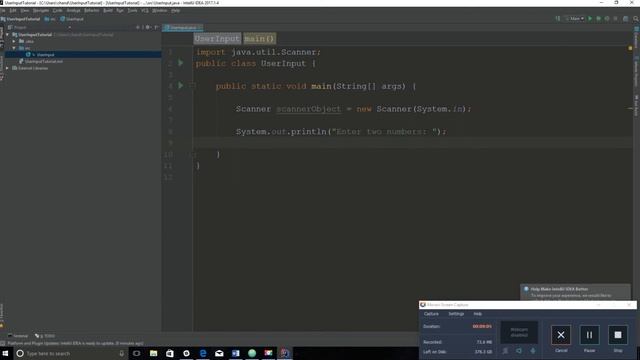Collapse the UserInputTutorial project root
Screen dimensions: 640x360
(7, 35)
